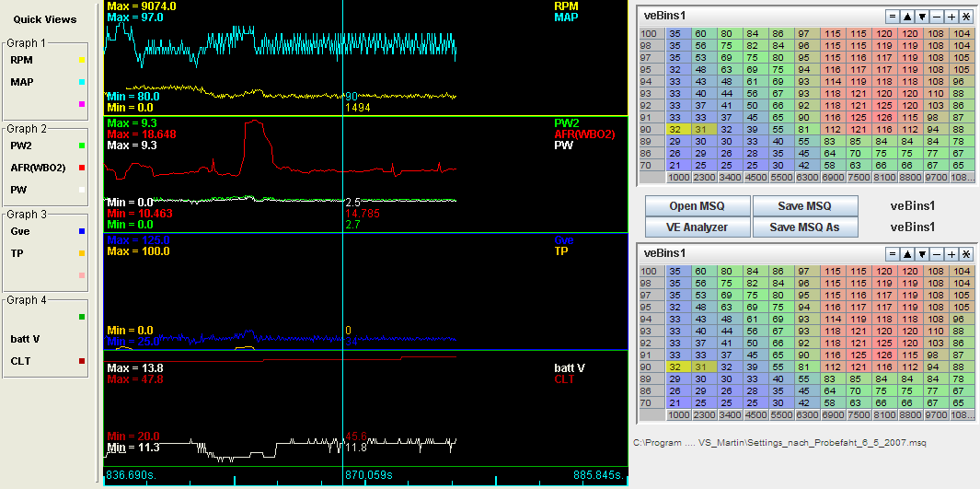Click the magenta color square in Graph 1
This screenshot has height=489, width=980.
click(x=82, y=104)
